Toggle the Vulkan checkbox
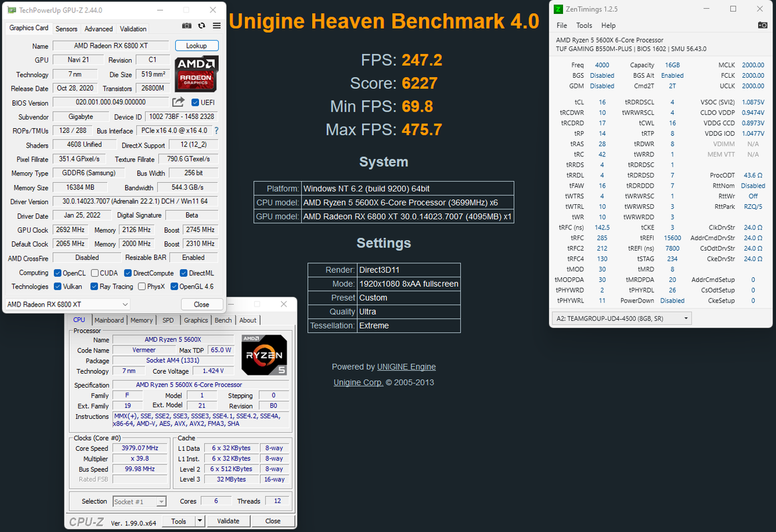Viewport: 776px width, 532px height. [x=58, y=286]
